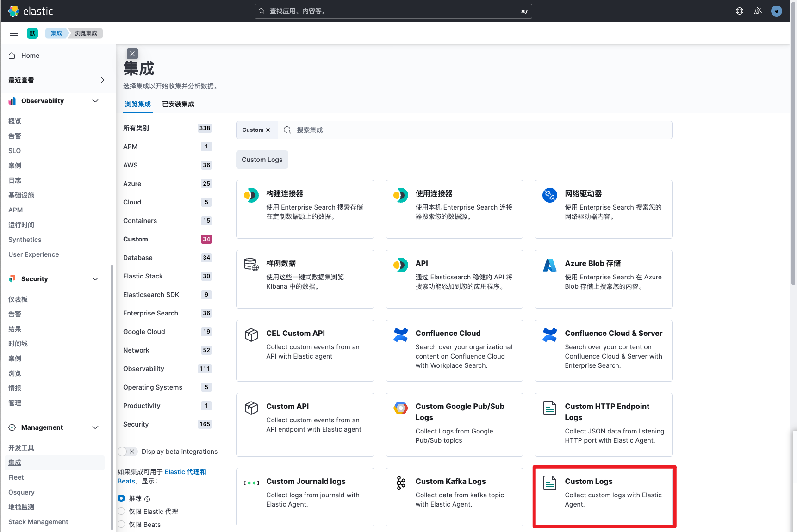Click the Security section icon

pyautogui.click(x=12, y=279)
